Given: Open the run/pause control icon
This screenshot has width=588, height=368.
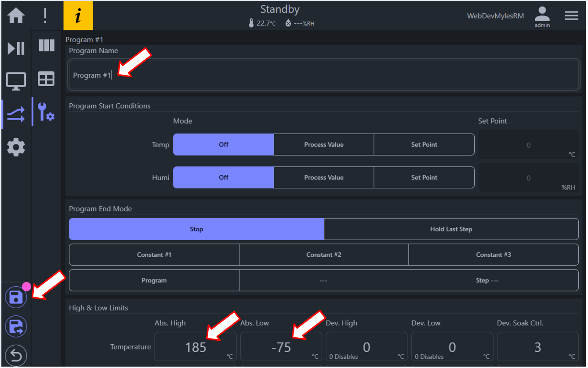Looking at the screenshot, I should coord(16,48).
